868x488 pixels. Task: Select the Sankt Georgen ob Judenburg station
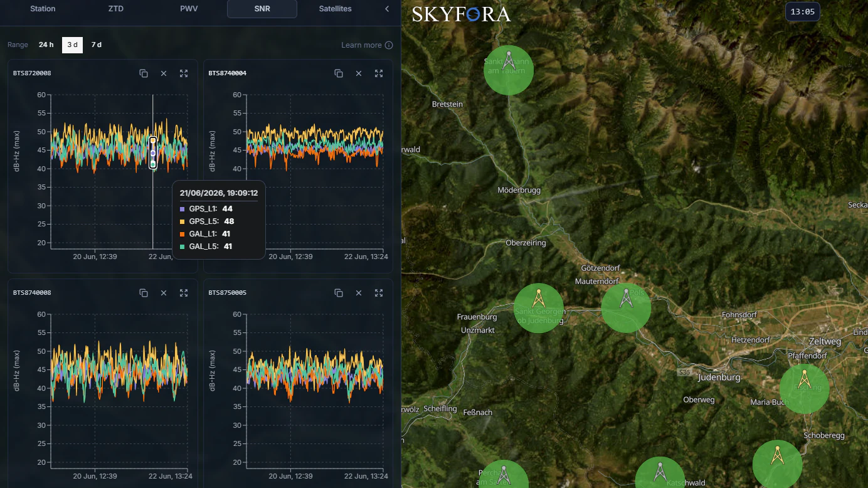pyautogui.click(x=539, y=308)
